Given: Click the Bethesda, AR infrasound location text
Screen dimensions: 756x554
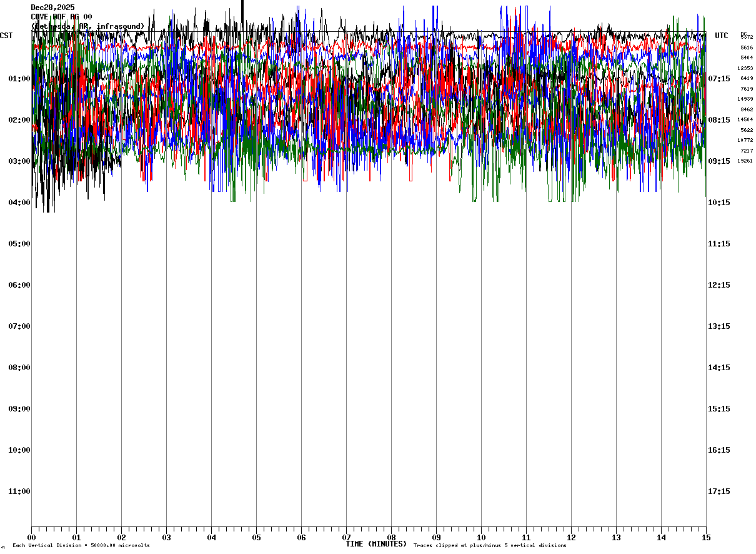Looking at the screenshot, I should click(88, 26).
